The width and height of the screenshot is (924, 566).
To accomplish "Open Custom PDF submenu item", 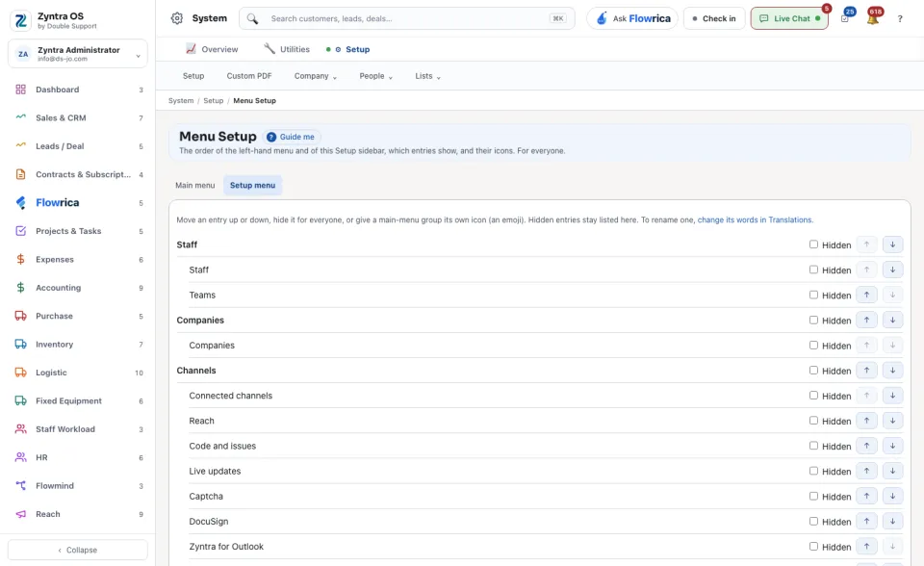I will coord(249,76).
